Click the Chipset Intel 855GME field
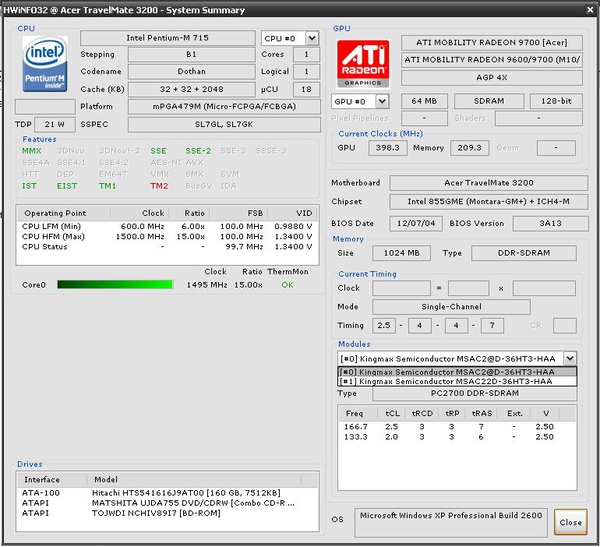 tap(489, 202)
